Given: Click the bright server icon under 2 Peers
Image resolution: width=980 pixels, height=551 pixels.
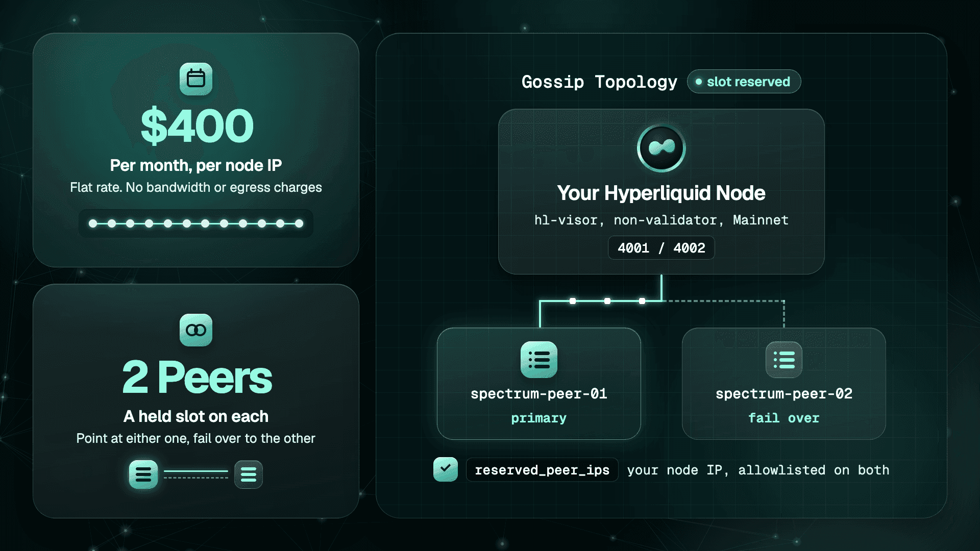Looking at the screenshot, I should (x=143, y=474).
